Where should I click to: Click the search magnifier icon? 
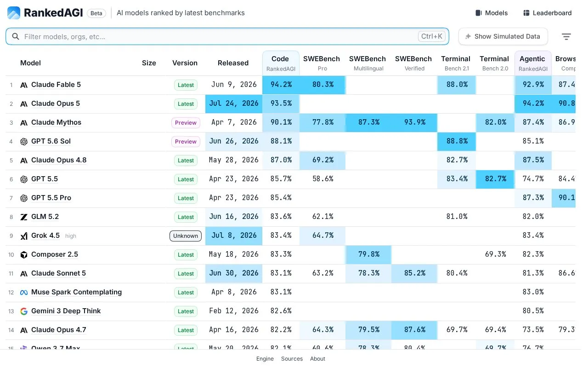(16, 36)
